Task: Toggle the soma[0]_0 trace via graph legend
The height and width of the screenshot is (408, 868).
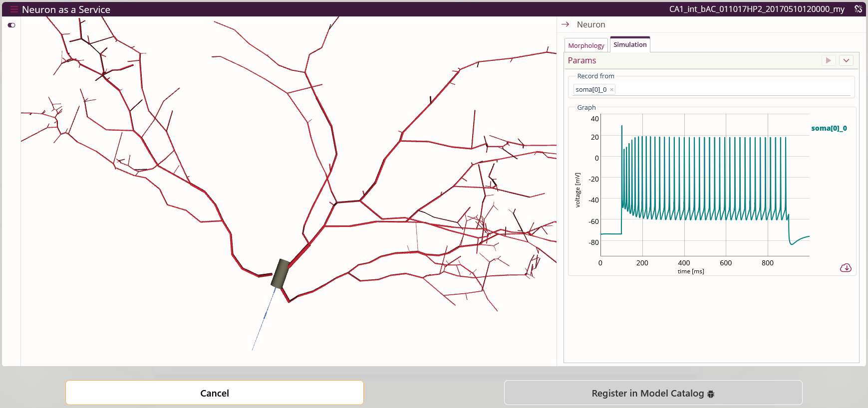Action: coord(829,128)
